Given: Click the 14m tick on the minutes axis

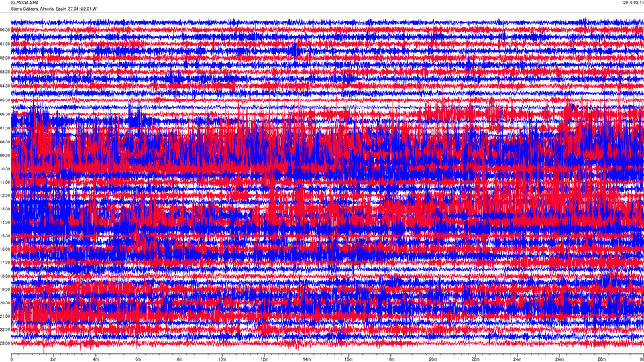Looking at the screenshot, I should pos(307,359).
